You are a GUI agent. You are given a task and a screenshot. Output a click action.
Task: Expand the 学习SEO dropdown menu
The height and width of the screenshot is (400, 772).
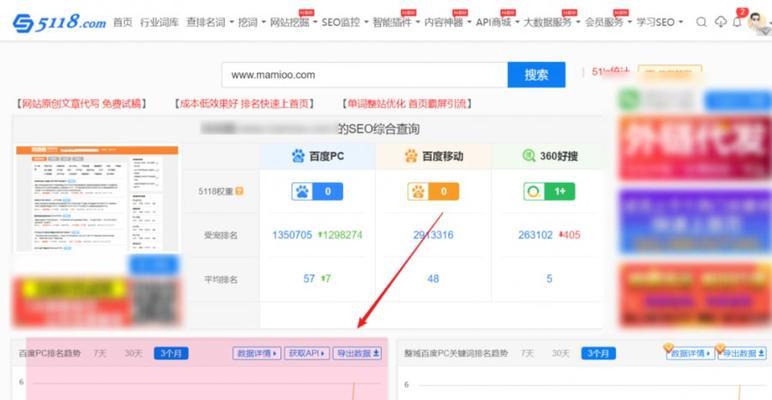(x=659, y=22)
